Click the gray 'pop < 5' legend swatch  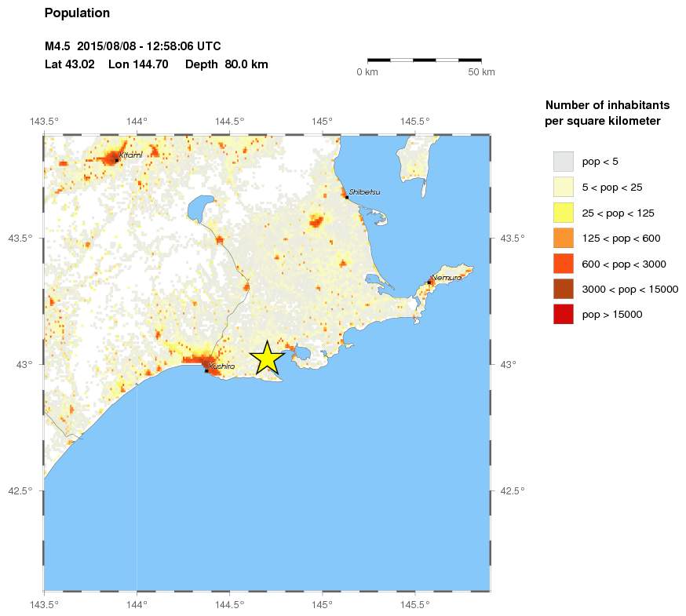pyautogui.click(x=563, y=162)
